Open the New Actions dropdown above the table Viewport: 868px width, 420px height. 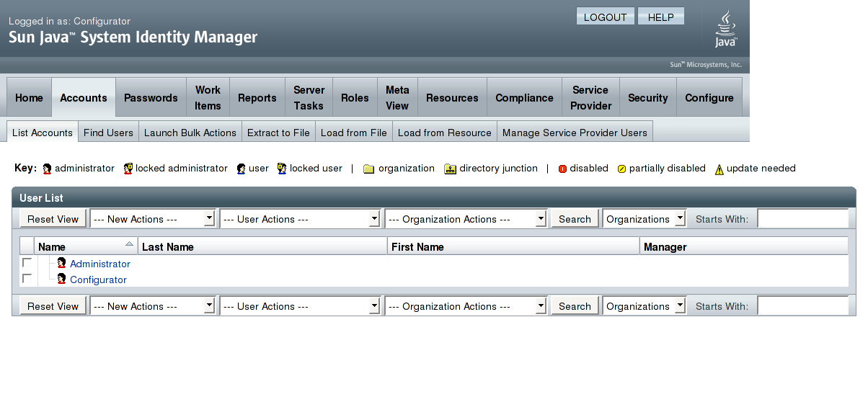[x=153, y=219]
